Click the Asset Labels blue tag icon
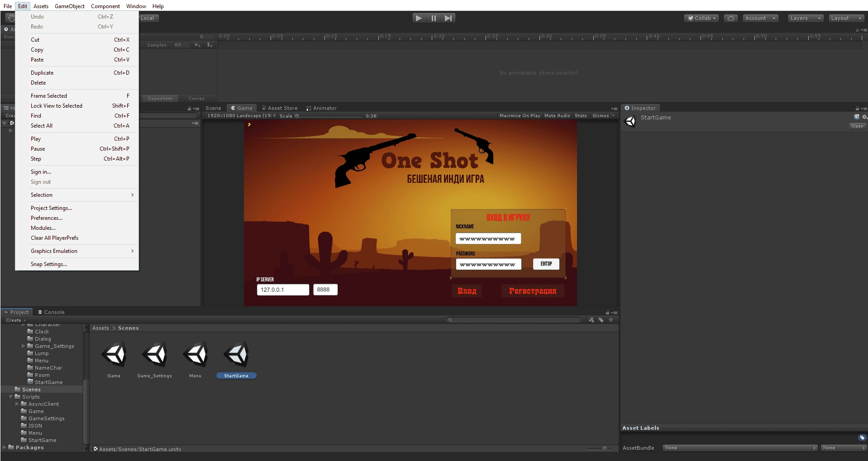 point(862,437)
